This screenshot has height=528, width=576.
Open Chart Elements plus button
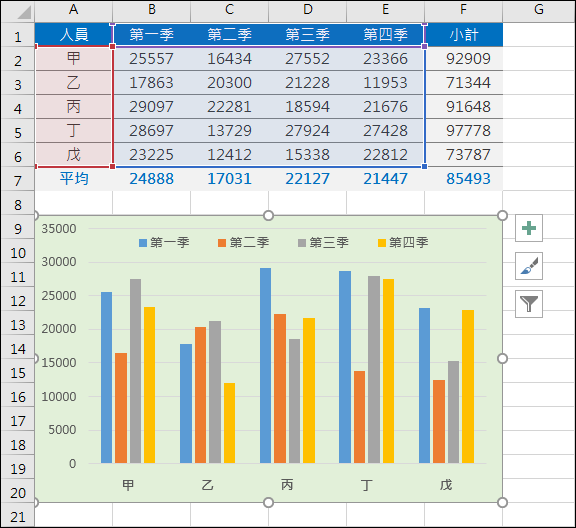[x=529, y=228]
